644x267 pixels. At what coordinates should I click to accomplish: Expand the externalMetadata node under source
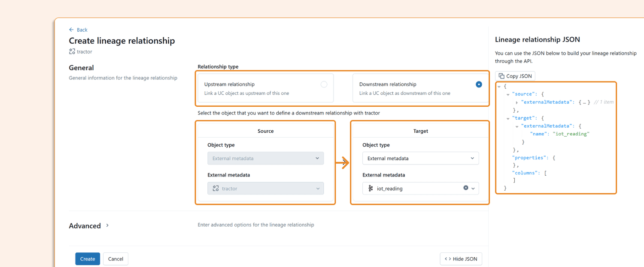coord(517,102)
